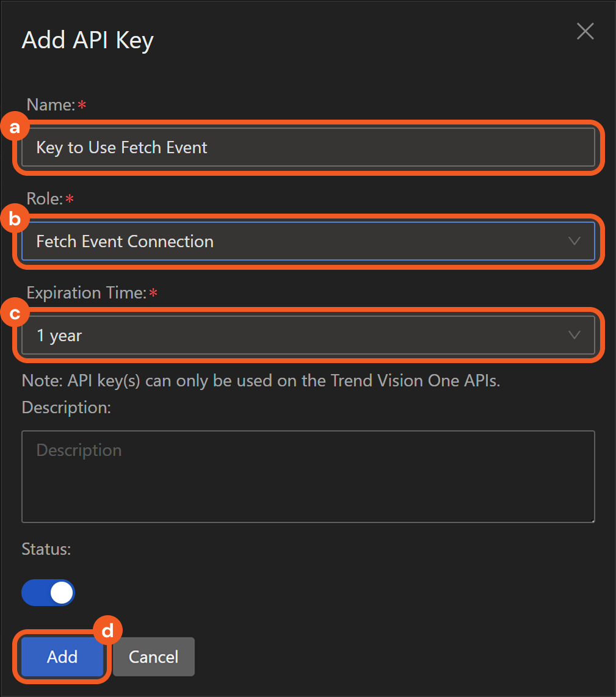Image resolution: width=616 pixels, height=697 pixels.
Task: Click the "Add API Key" dialog title
Action: pyautogui.click(x=87, y=41)
